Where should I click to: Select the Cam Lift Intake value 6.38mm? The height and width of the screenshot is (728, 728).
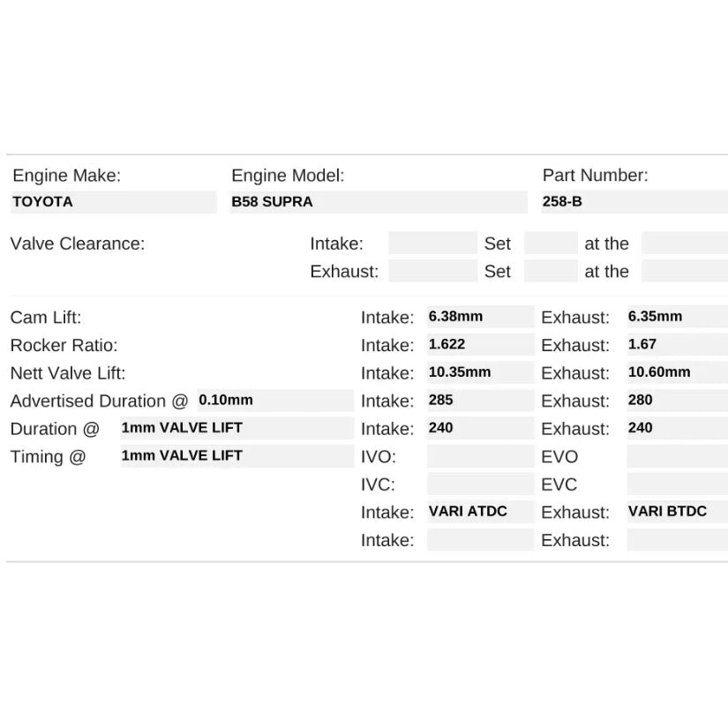click(480, 317)
